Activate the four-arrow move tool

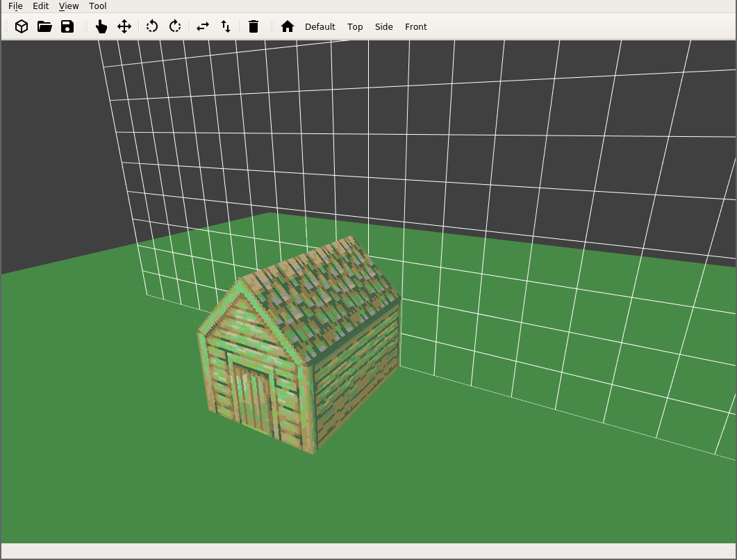pyautogui.click(x=124, y=26)
